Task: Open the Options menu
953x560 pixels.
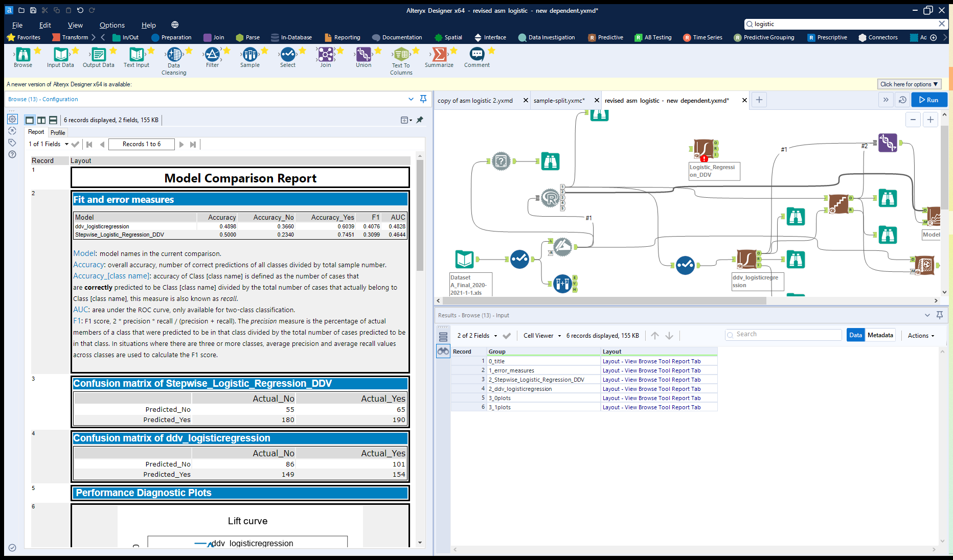Action: pos(112,25)
